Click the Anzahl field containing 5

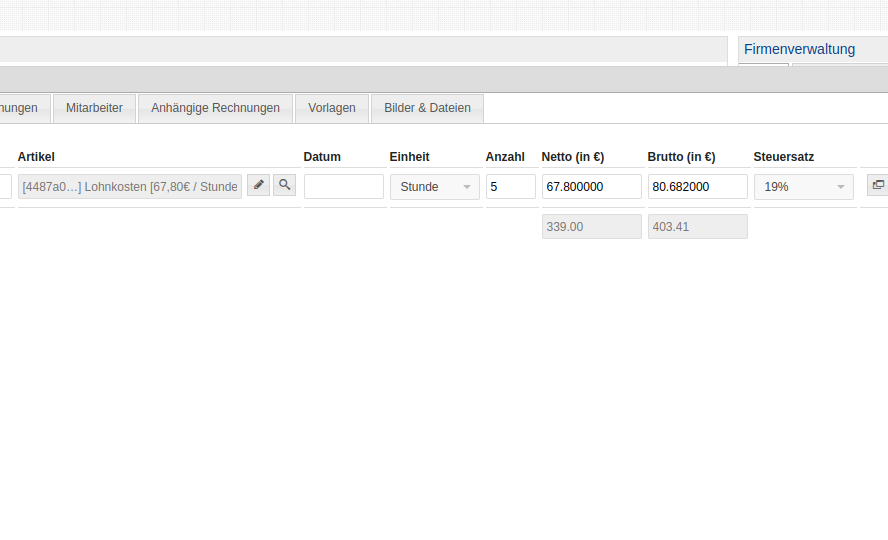[510, 187]
